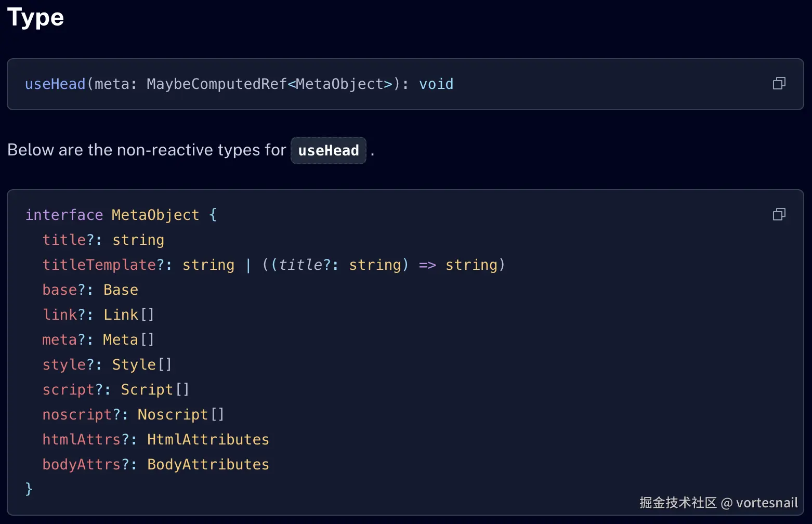Click useHead function name in signature
The width and height of the screenshot is (812, 524).
pyautogui.click(x=55, y=84)
